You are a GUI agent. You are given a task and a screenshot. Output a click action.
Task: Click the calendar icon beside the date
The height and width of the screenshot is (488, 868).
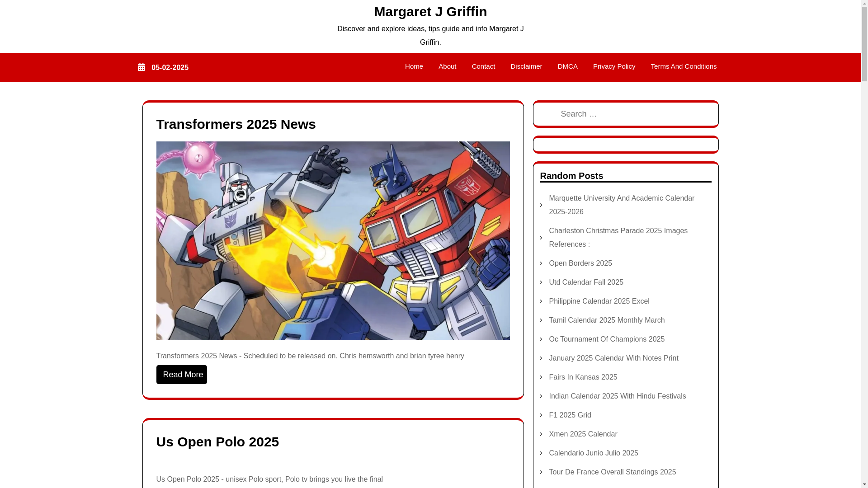click(142, 67)
